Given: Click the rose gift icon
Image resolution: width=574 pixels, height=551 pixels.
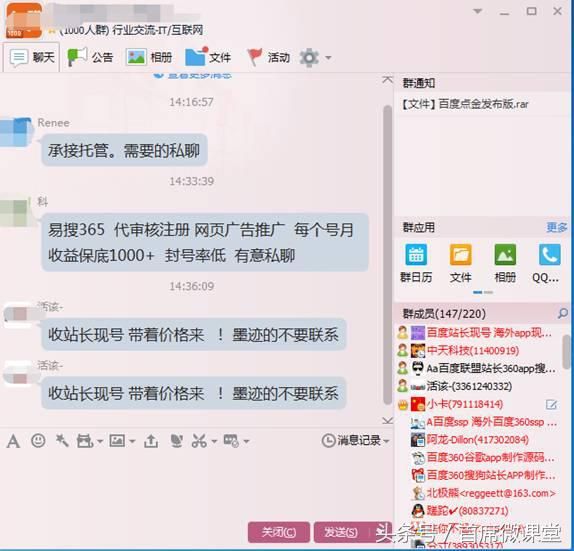Looking at the screenshot, I should [x=177, y=440].
